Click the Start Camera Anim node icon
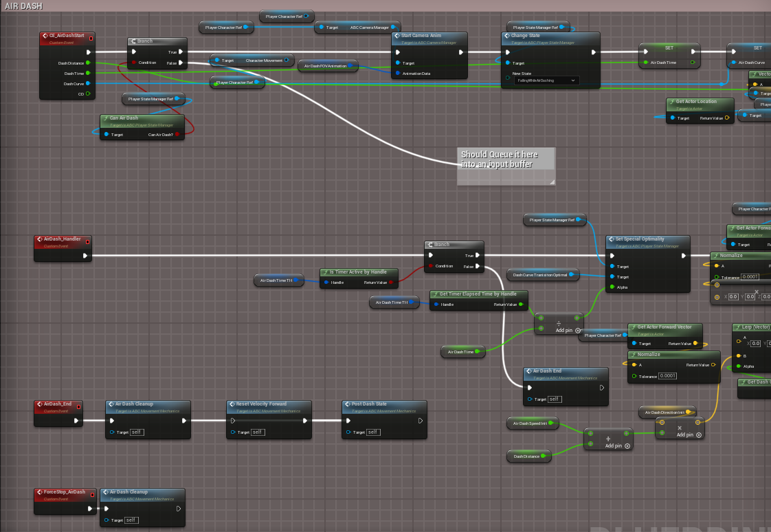 396,36
